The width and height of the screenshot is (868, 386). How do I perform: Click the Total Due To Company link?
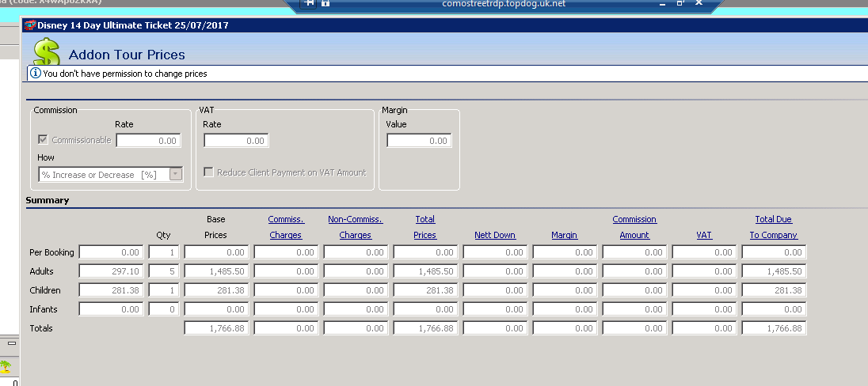tap(773, 227)
